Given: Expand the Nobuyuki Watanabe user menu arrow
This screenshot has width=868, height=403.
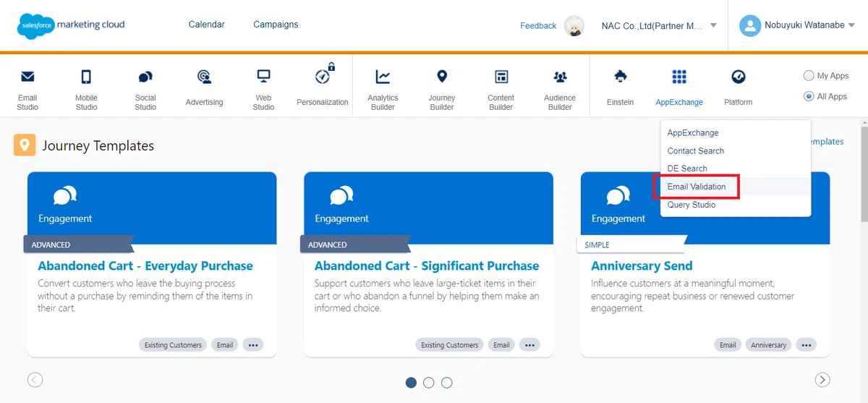Looking at the screenshot, I should [x=851, y=25].
